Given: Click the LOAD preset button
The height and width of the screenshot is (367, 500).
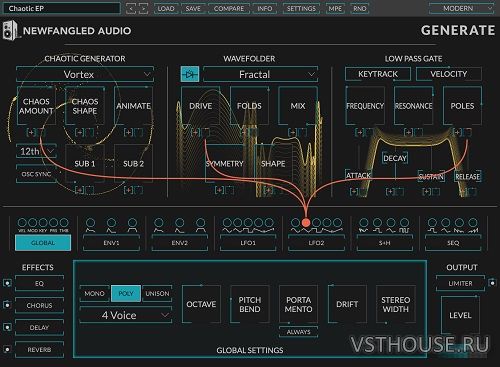Looking at the screenshot, I should pos(166,8).
